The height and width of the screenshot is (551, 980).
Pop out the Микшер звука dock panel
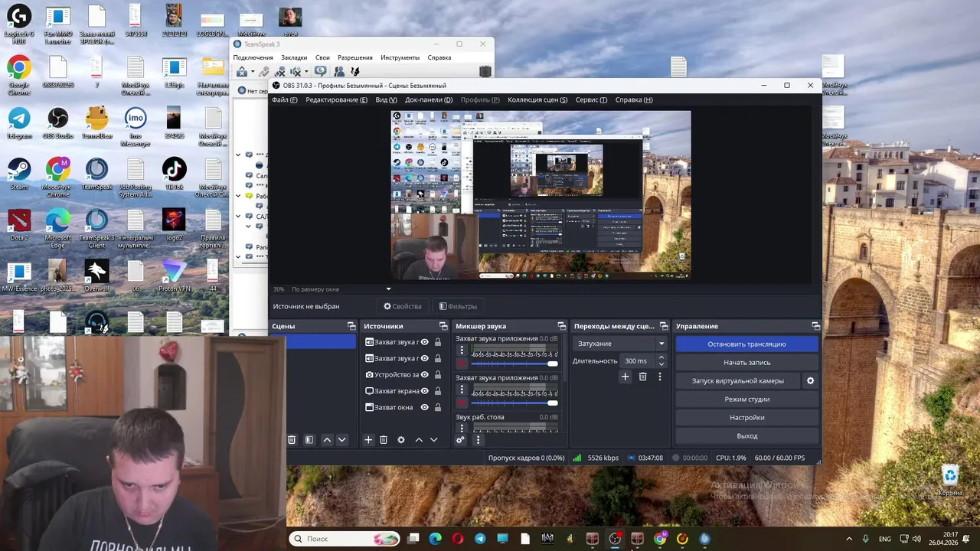[562, 326]
